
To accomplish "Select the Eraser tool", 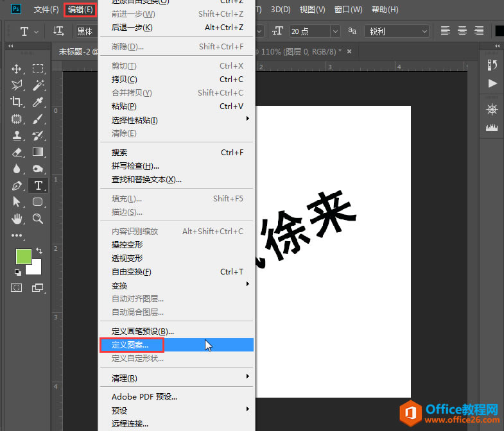I will [x=17, y=152].
